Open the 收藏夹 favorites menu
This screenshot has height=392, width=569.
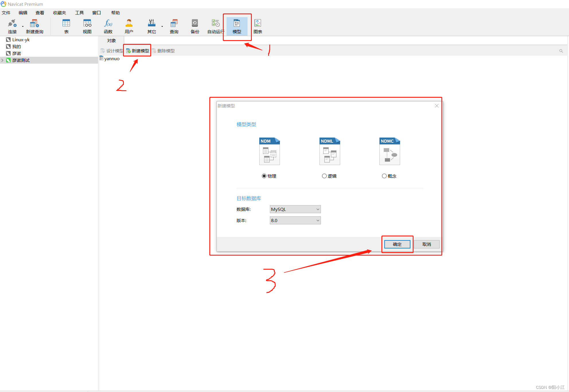[x=59, y=13]
